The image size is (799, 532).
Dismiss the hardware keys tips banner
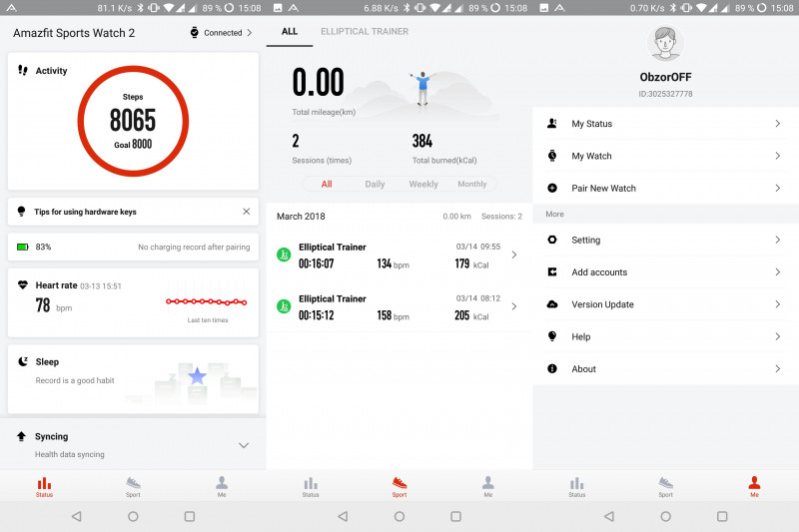tap(247, 212)
